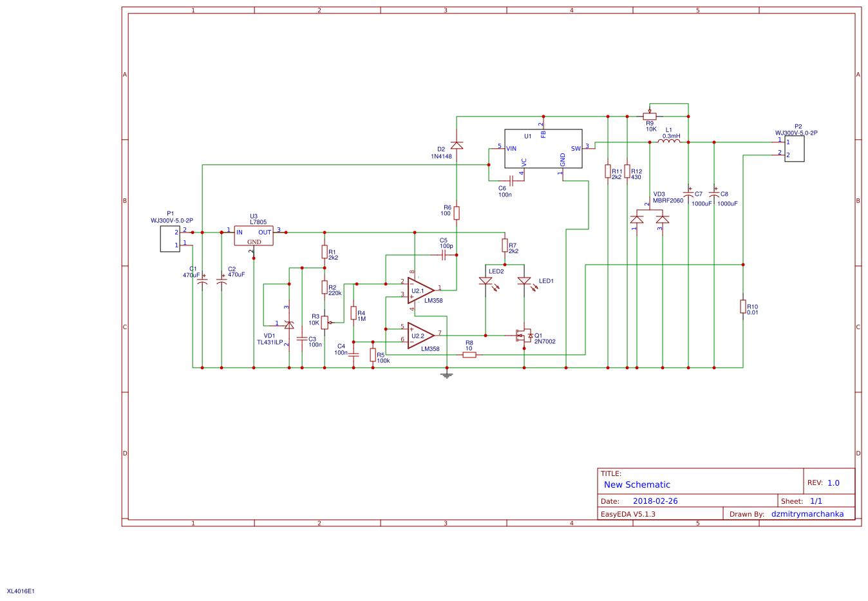This screenshot has height=601, width=868.
Task: Click the IN pin label on U3
Action: [240, 233]
